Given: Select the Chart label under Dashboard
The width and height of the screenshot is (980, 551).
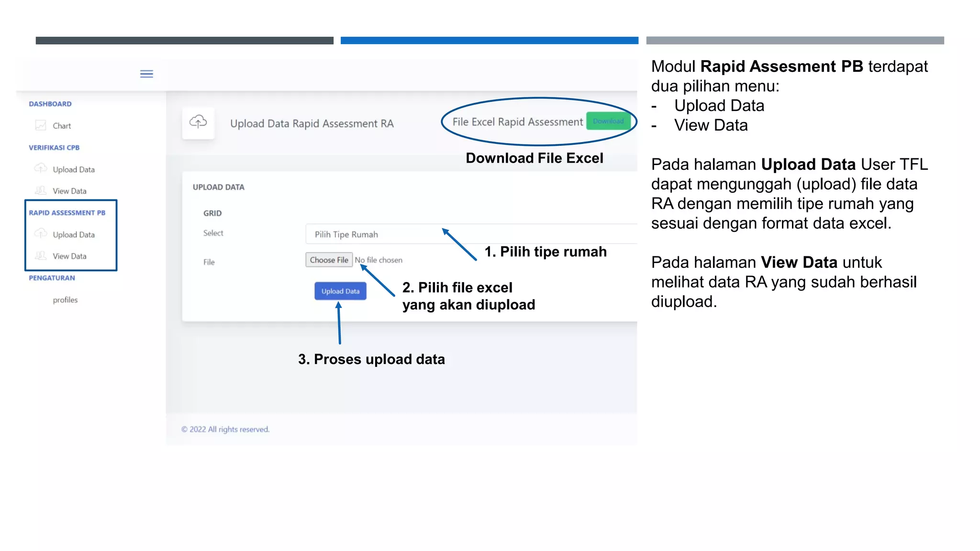Looking at the screenshot, I should [x=62, y=126].
